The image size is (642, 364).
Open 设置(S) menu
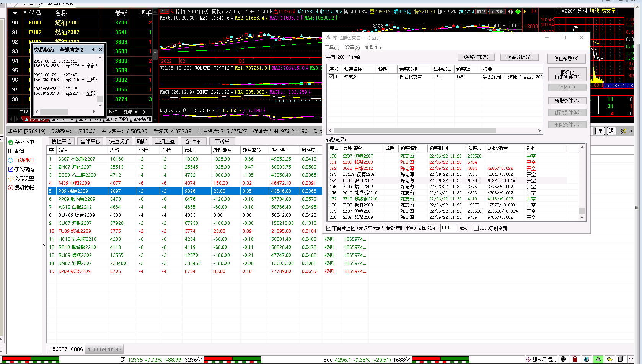(x=352, y=47)
